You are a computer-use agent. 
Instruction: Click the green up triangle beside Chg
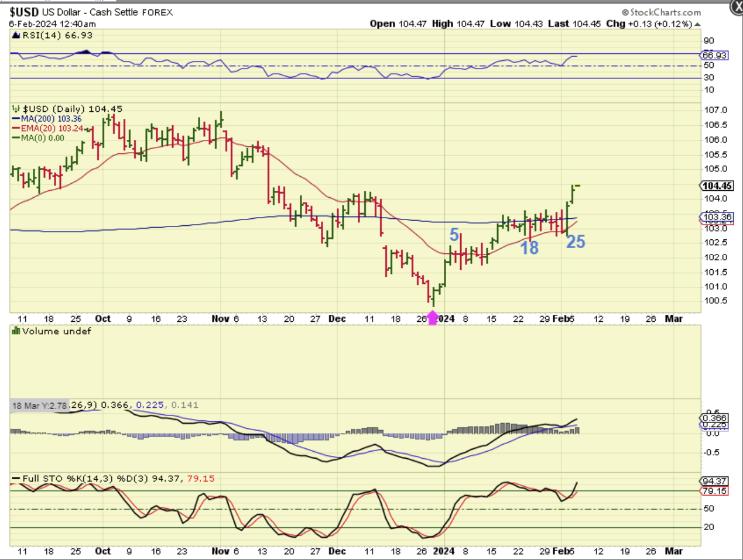pyautogui.click(x=697, y=24)
